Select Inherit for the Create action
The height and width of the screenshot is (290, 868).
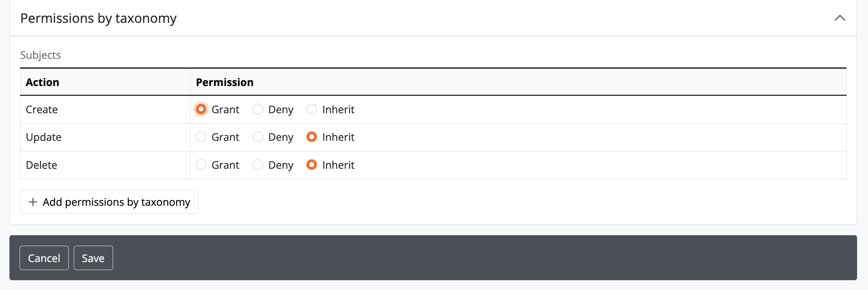tap(312, 109)
